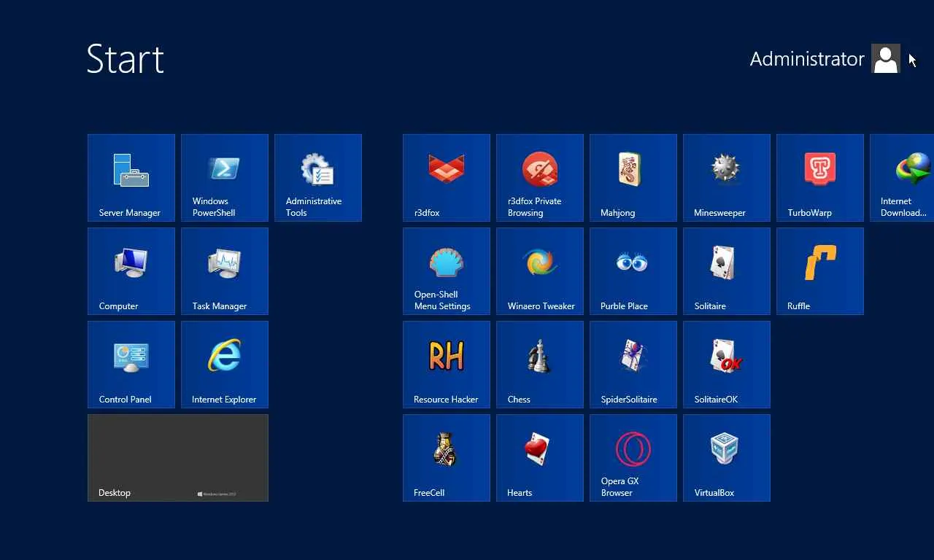Launch the TurboWarp tile
The height and width of the screenshot is (560, 934).
click(x=820, y=178)
